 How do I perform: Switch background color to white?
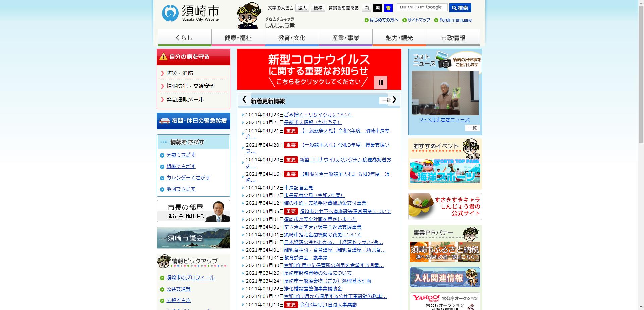tap(367, 8)
